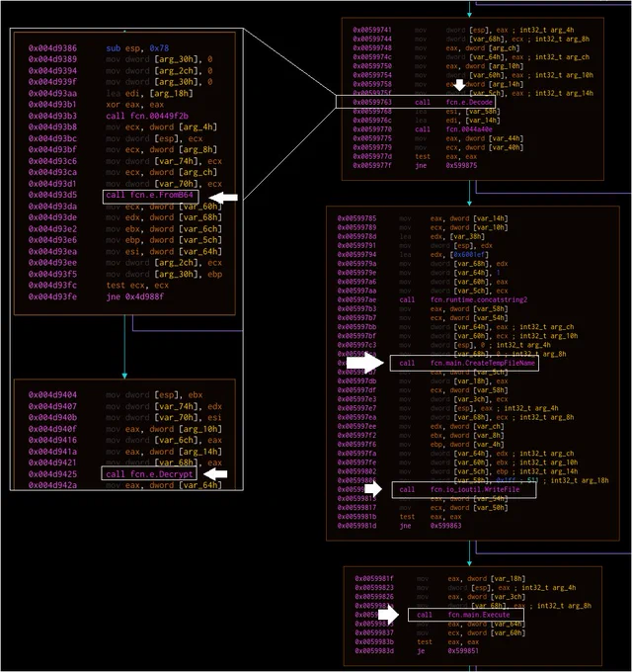The height and width of the screenshot is (672, 632).
Task: Select address 0x00599748
Action: pyautogui.click(x=372, y=48)
